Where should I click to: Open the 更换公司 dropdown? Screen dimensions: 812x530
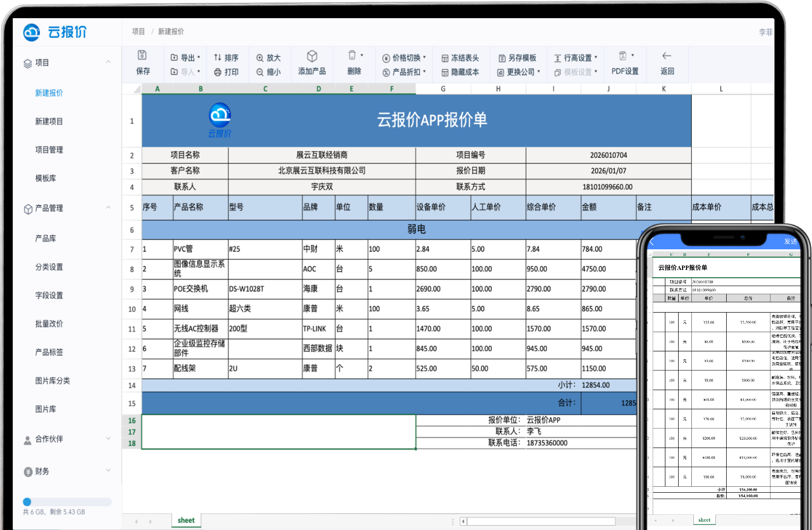coord(519,72)
